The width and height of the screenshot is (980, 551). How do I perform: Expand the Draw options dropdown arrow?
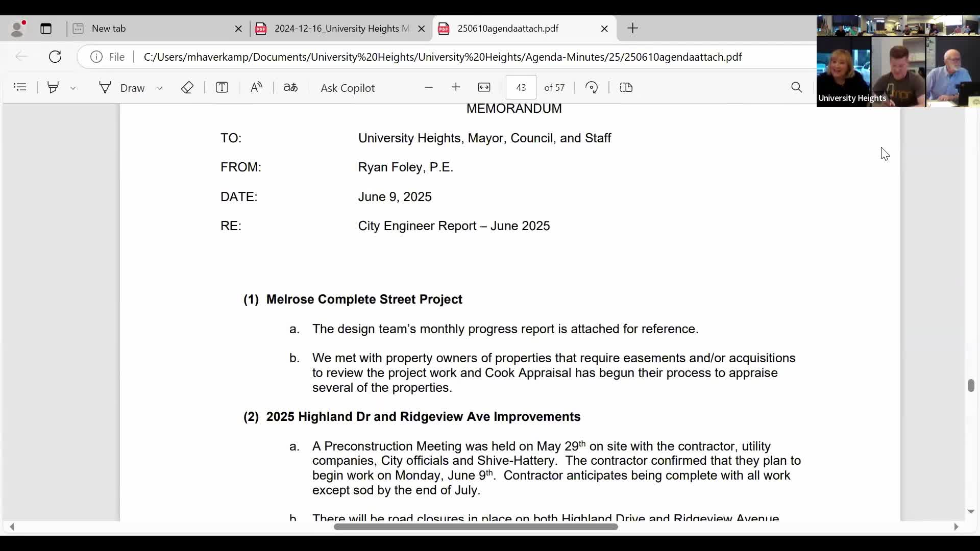pyautogui.click(x=160, y=88)
